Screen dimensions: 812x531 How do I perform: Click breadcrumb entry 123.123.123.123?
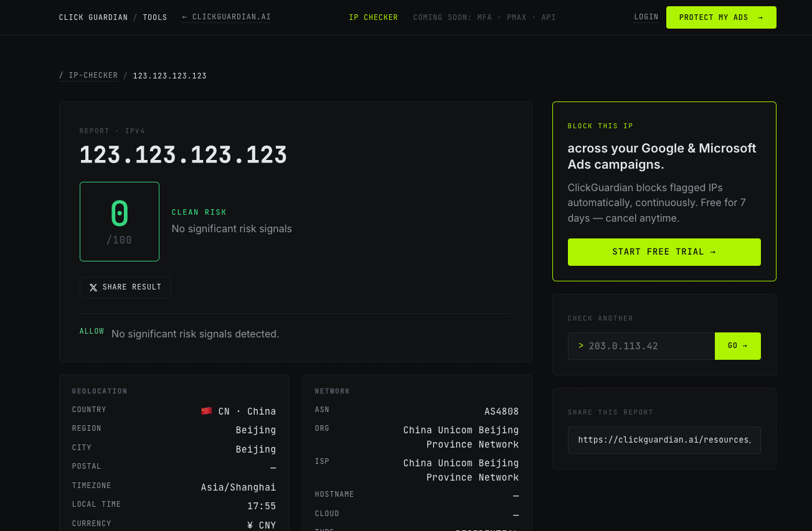point(170,76)
